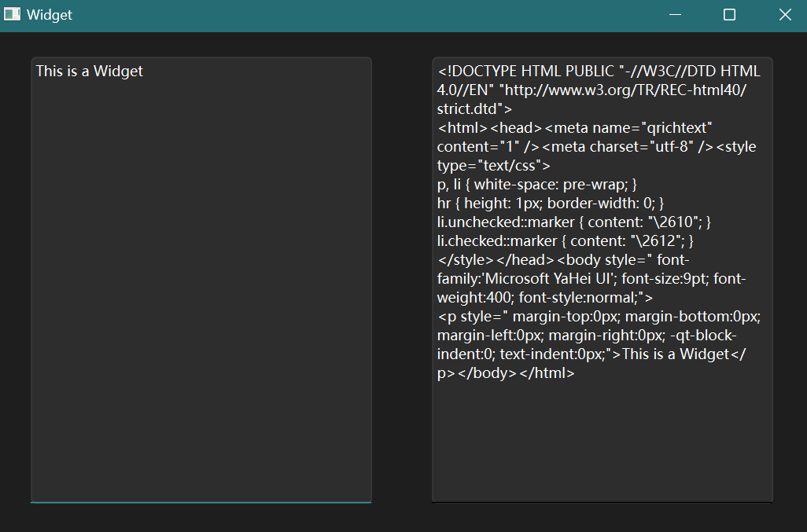The height and width of the screenshot is (532, 807).
Task: Click the "Widget" window title text
Action: 50,15
